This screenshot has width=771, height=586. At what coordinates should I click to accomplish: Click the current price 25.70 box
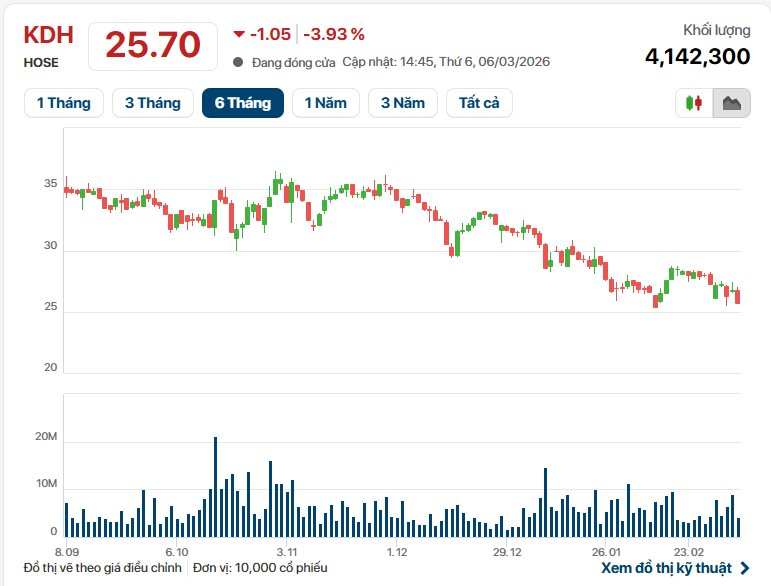(153, 45)
